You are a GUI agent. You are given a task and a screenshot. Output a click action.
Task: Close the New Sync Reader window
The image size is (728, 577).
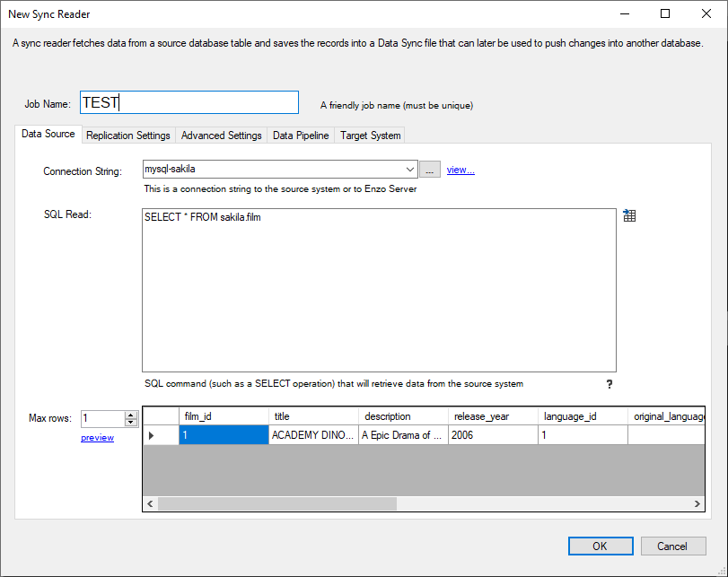coord(706,13)
